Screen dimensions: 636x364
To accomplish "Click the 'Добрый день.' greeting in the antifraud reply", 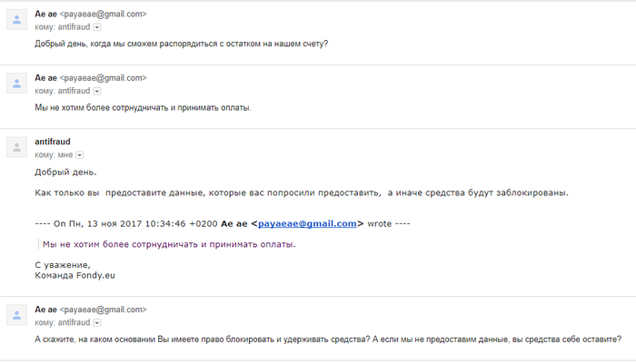I will 65,172.
